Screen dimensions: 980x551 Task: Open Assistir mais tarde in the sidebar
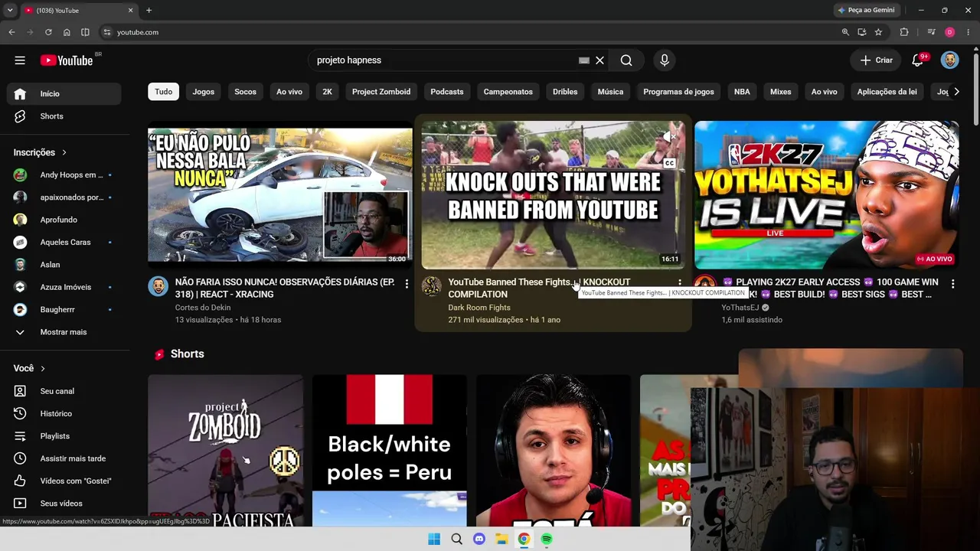(x=64, y=458)
